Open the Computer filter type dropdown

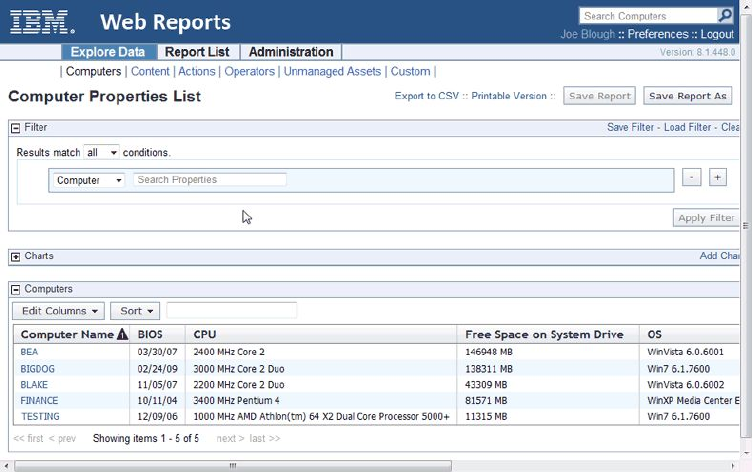pos(89,180)
